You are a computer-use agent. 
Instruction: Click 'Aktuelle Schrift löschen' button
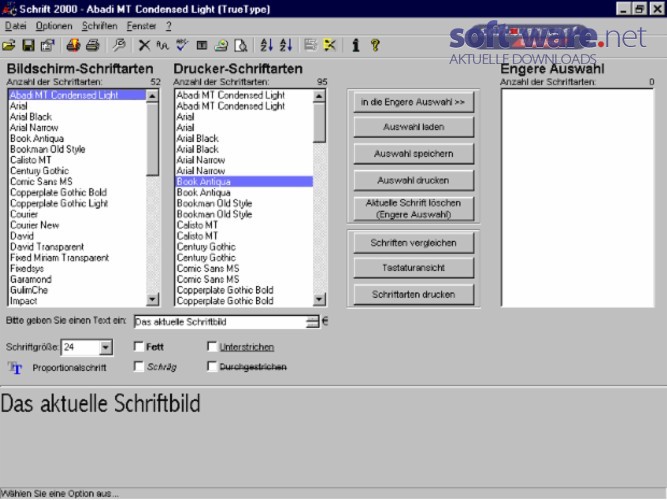[413, 209]
